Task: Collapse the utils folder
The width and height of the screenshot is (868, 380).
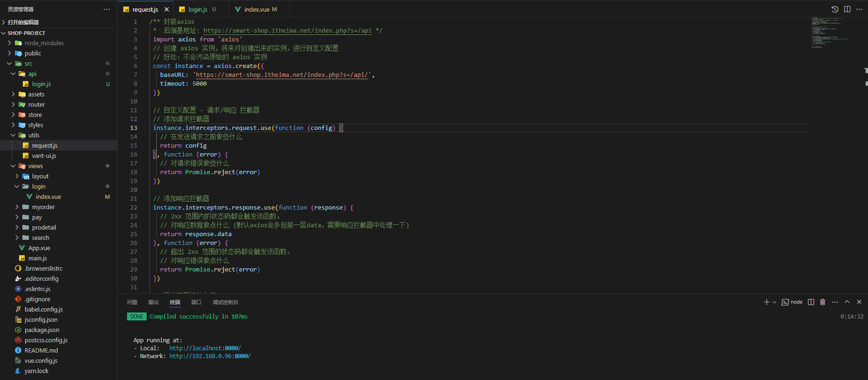Action: pyautogui.click(x=59, y=135)
